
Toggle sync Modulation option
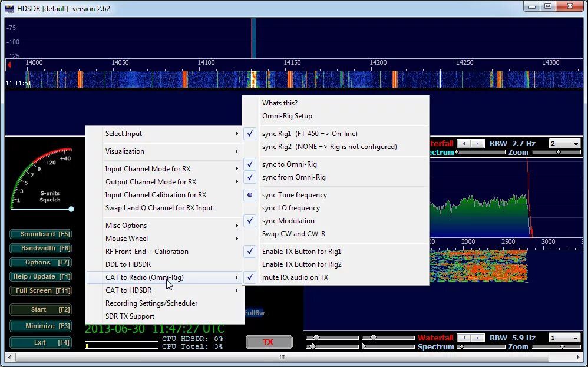point(336,221)
